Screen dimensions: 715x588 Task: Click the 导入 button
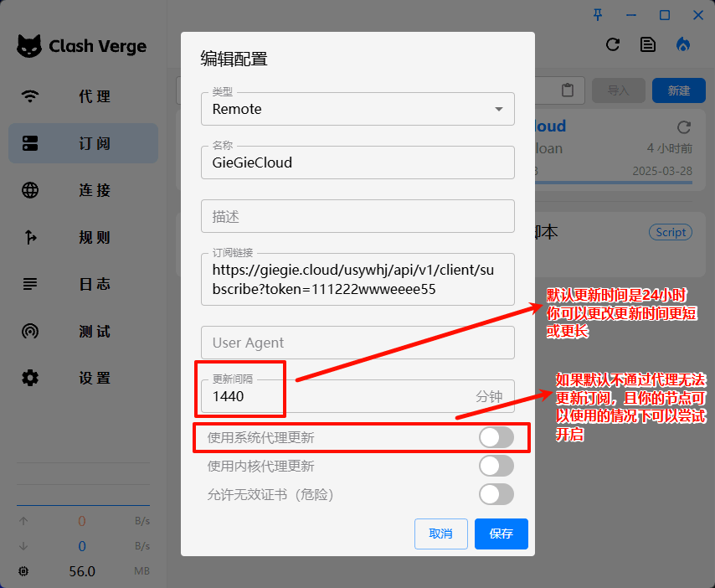click(x=619, y=90)
